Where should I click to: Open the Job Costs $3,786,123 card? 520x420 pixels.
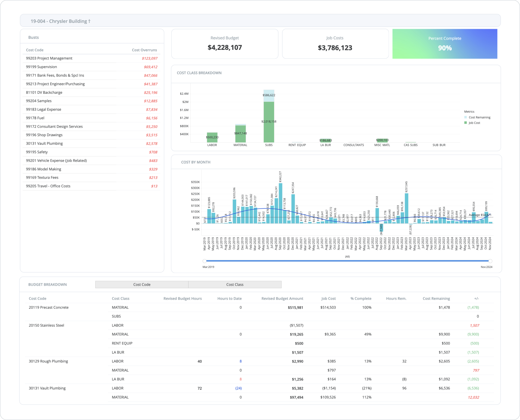click(x=335, y=44)
